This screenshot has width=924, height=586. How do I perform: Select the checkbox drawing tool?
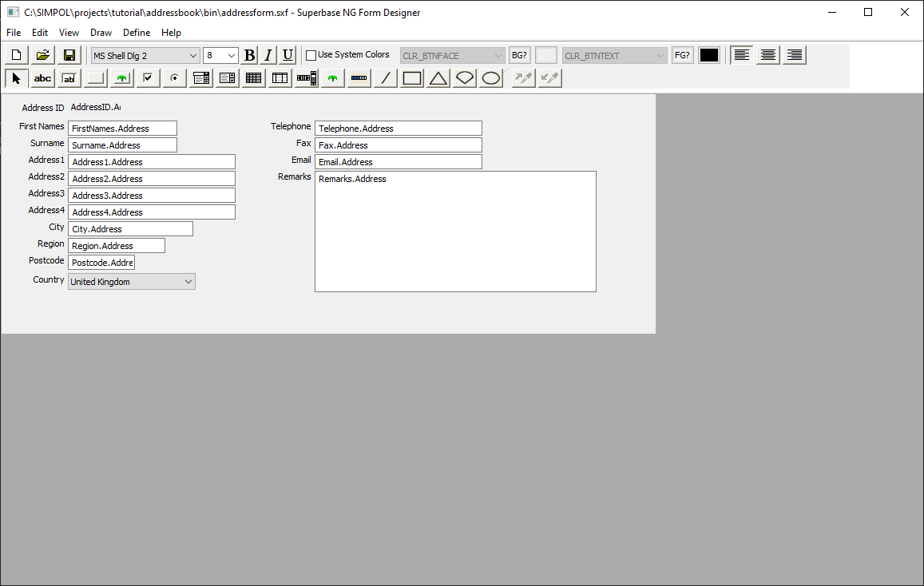point(147,77)
